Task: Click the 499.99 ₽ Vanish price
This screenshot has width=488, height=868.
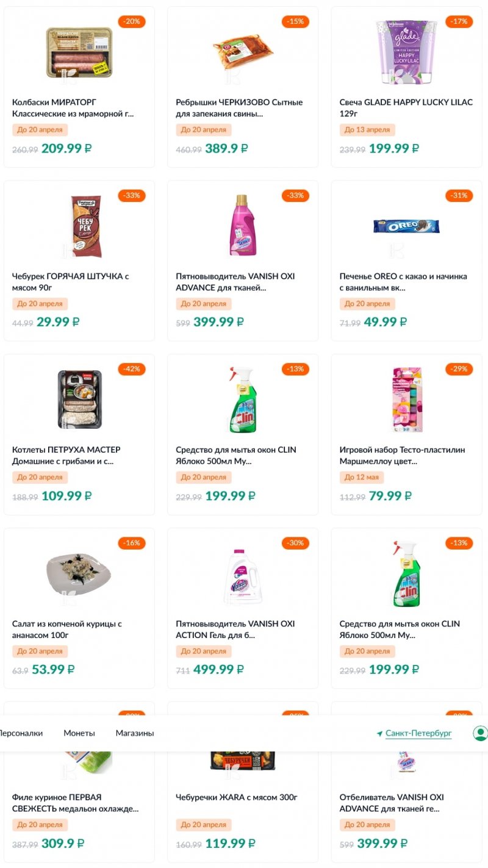Action: coord(218,670)
